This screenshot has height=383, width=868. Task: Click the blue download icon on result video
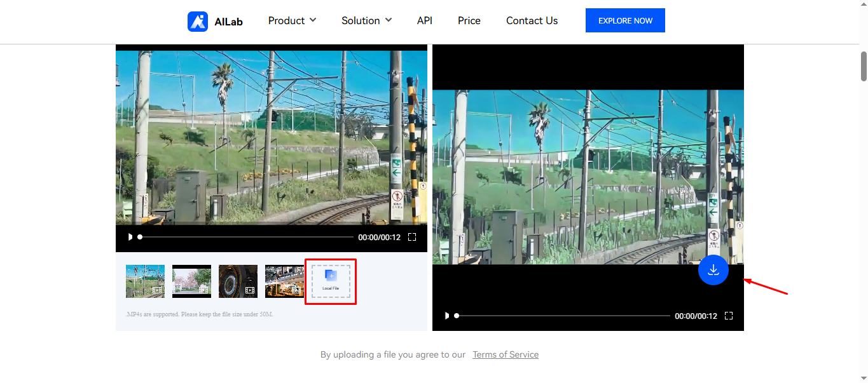click(713, 270)
